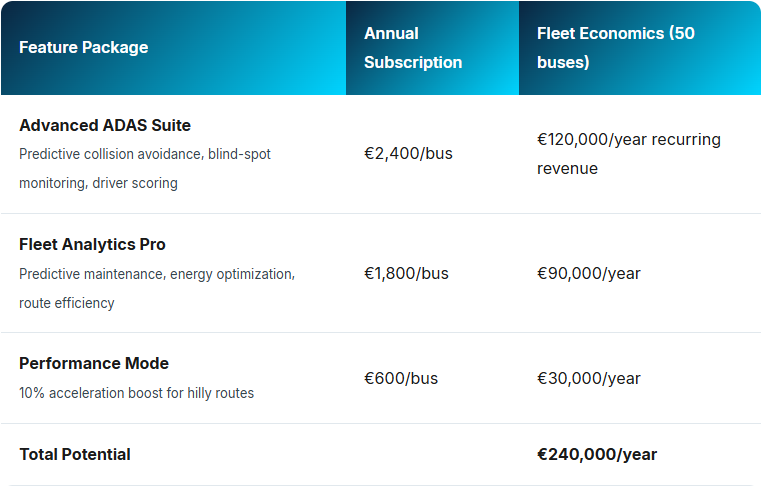Click the word 'revenue' in ADAS row
Viewport: 762px width, 492px height.
tap(568, 168)
